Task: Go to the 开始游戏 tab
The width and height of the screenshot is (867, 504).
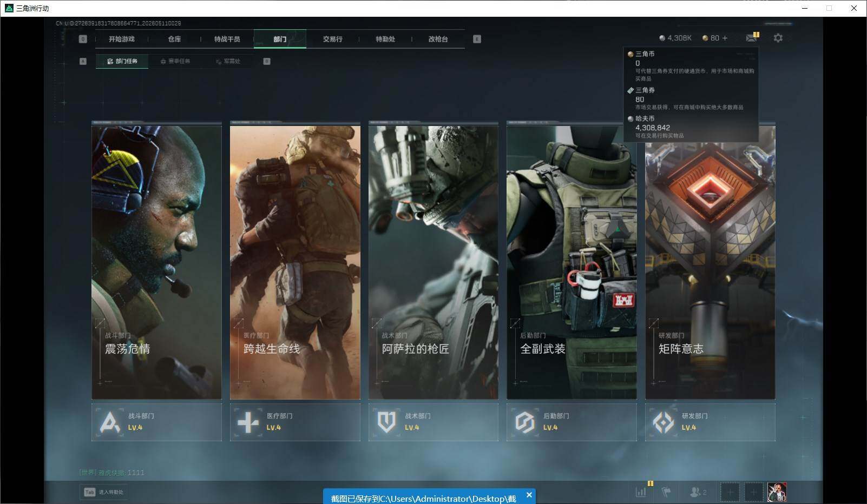Action: 121,39
